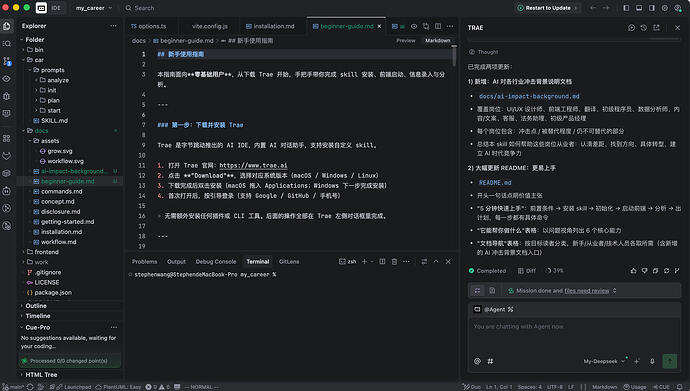Open notifications bell in status bar
Viewport: 690px width, 391px height.
pyautogui.click(x=680, y=387)
